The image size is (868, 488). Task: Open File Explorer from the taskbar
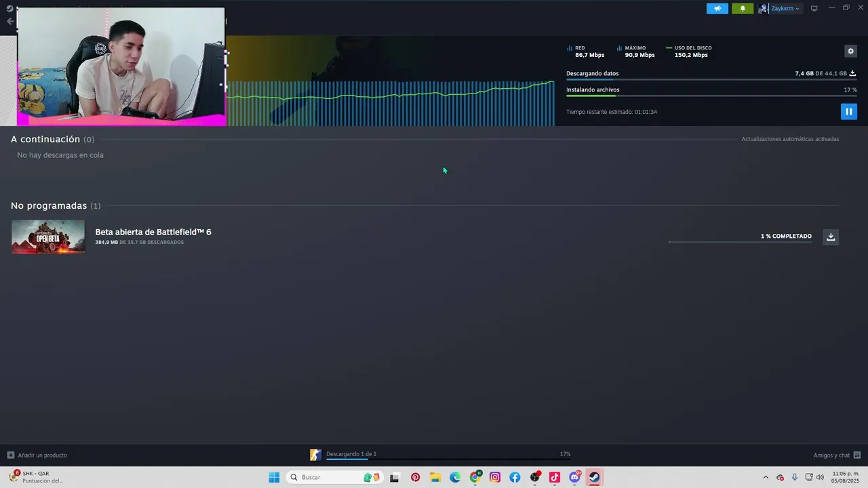click(x=435, y=477)
